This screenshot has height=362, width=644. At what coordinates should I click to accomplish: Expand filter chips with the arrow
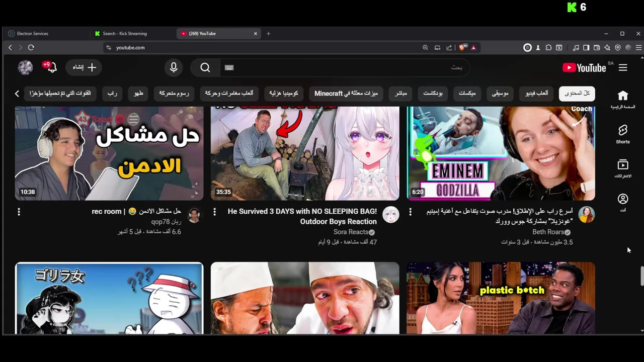17,94
